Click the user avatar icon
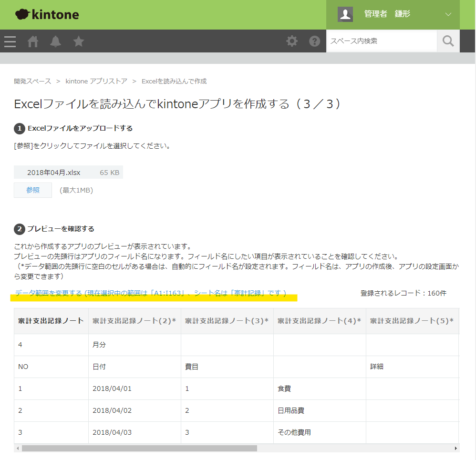476x460 pixels. click(x=345, y=14)
